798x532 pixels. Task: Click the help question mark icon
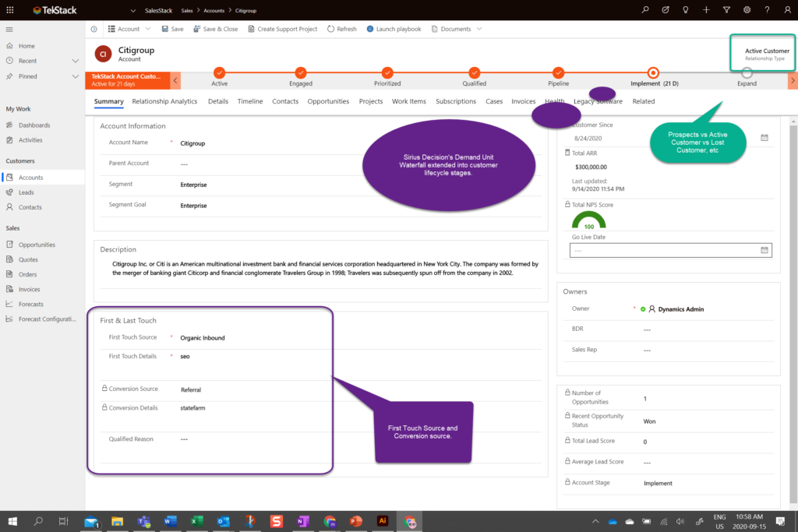767,9
